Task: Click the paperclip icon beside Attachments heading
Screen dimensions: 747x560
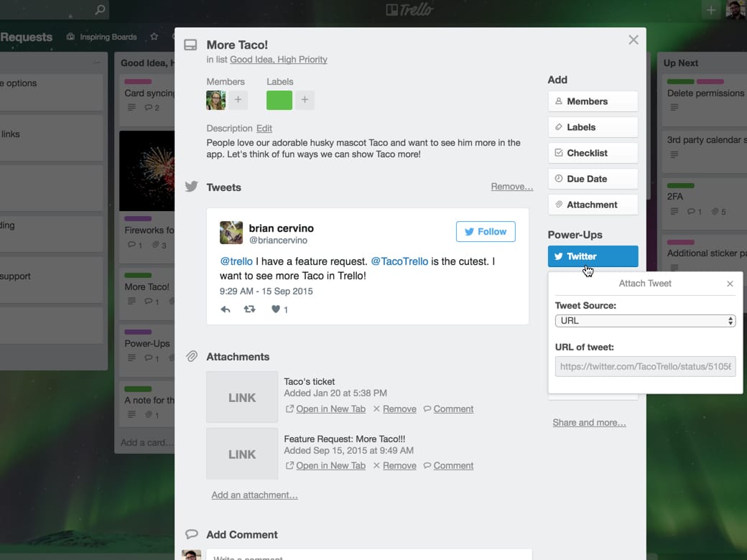Action: click(x=191, y=356)
